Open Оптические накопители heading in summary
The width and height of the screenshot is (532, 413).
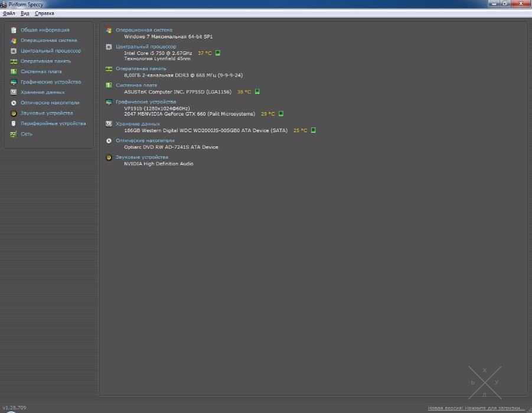[x=145, y=140]
